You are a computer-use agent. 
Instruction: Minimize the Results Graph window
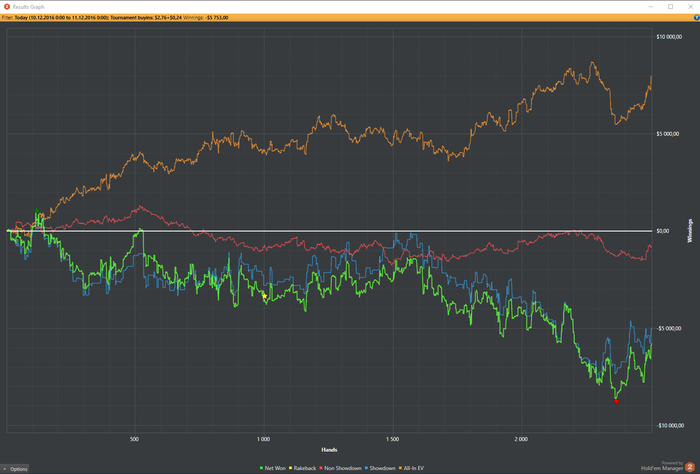651,7
